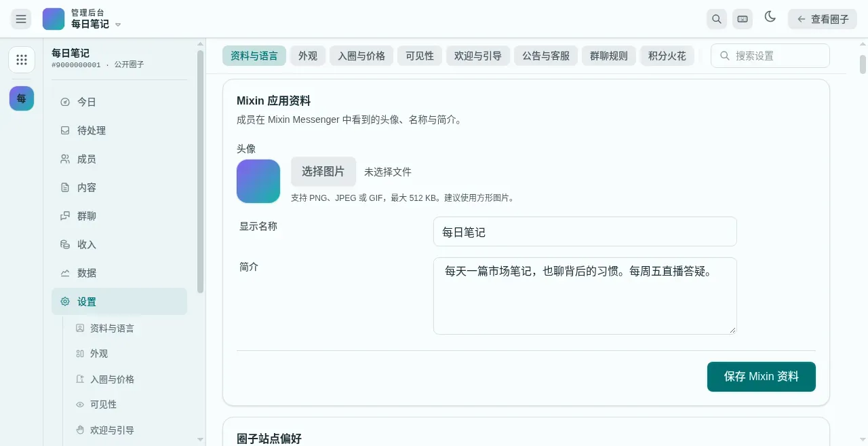Image resolution: width=868 pixels, height=446 pixels.
Task: Open 欢迎与引导 sidebar sub-item
Action: [x=104, y=430]
